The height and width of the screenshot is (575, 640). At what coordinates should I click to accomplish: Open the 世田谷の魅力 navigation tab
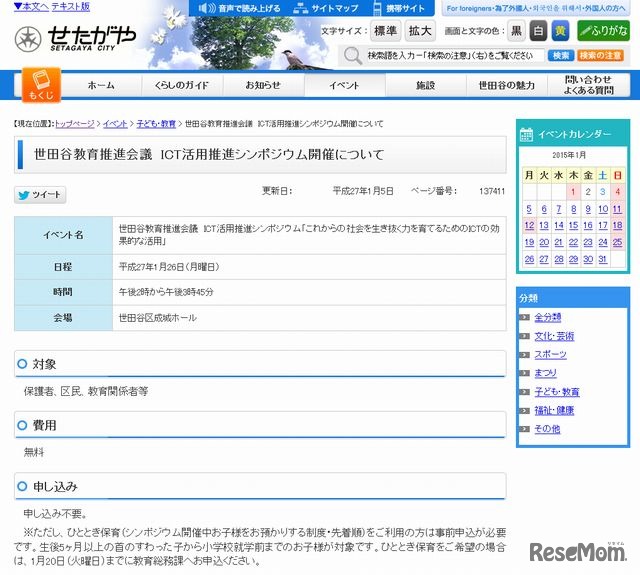tap(506, 85)
